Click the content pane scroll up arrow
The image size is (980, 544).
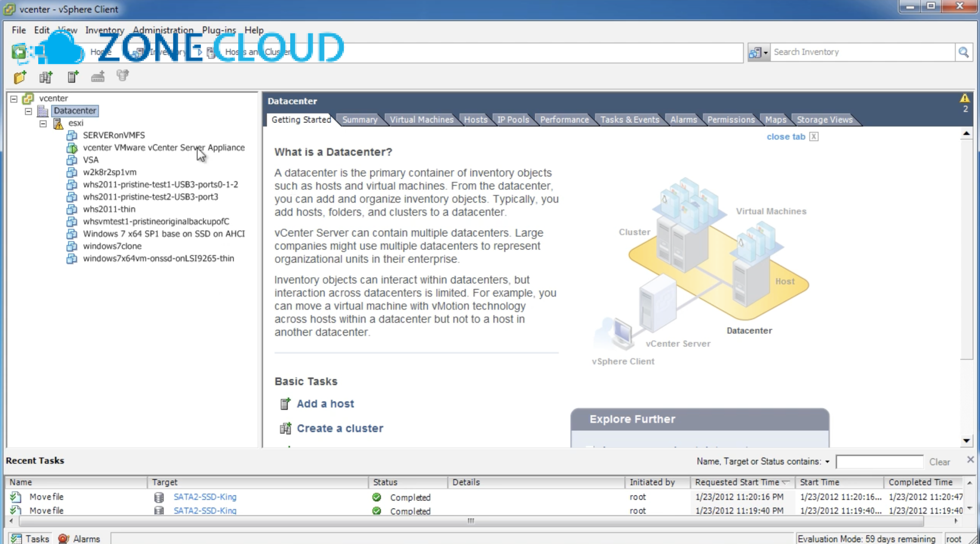[x=966, y=134]
